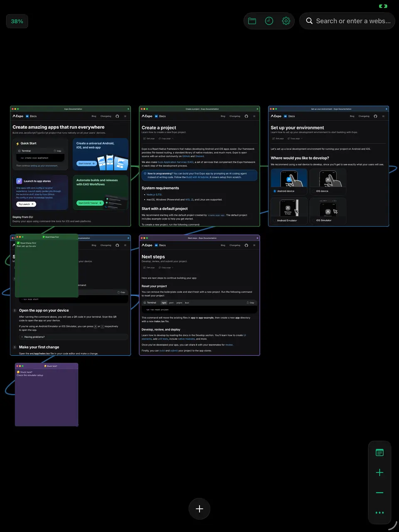
Task: Click the Android device phone thumbnail
Action: tap(289, 179)
